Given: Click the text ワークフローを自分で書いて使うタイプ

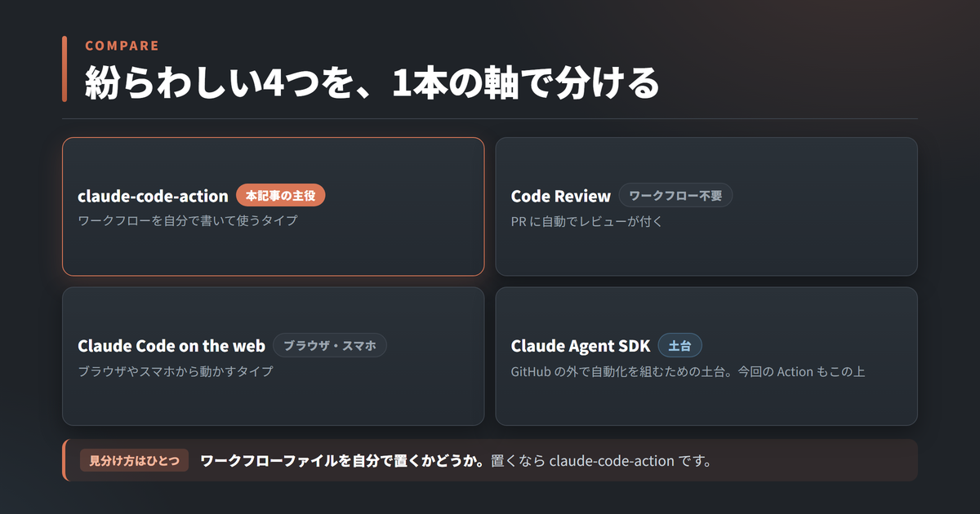Looking at the screenshot, I should click(187, 221).
